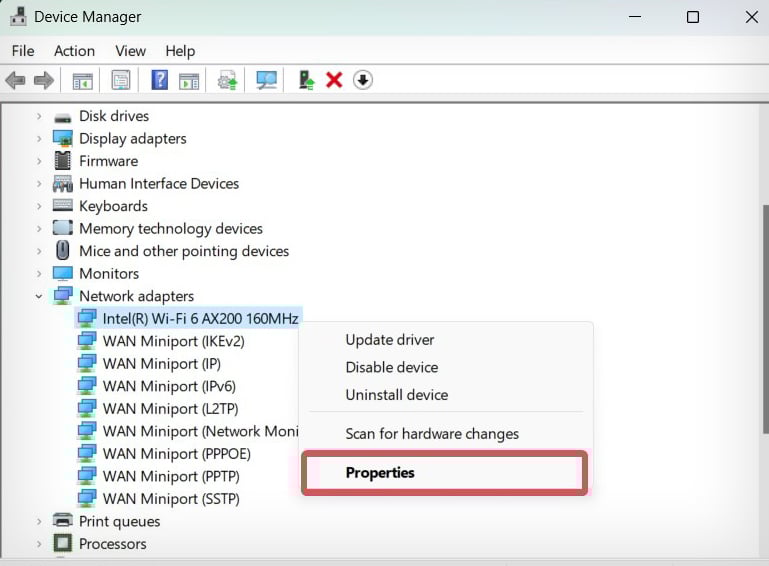Expand the Display adapters category
This screenshot has width=769, height=566.
pos(39,139)
